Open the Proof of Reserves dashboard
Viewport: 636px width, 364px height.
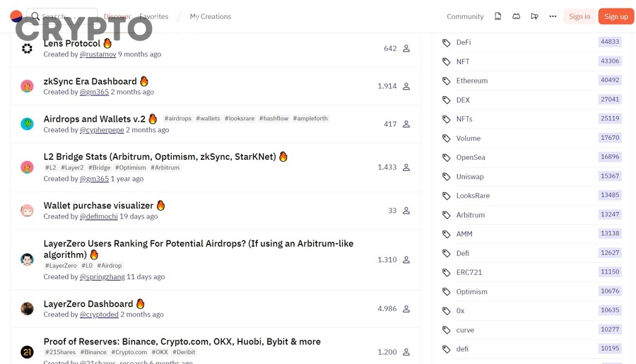[182, 341]
